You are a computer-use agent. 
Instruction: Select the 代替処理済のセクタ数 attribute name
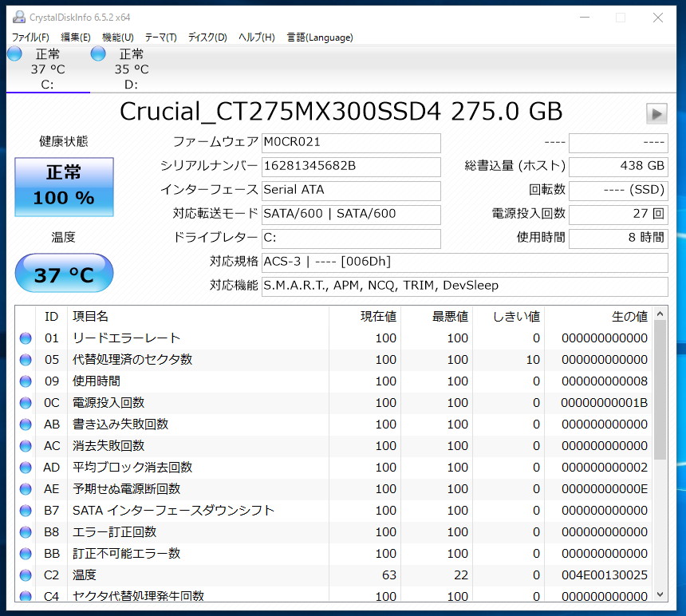click(132, 360)
